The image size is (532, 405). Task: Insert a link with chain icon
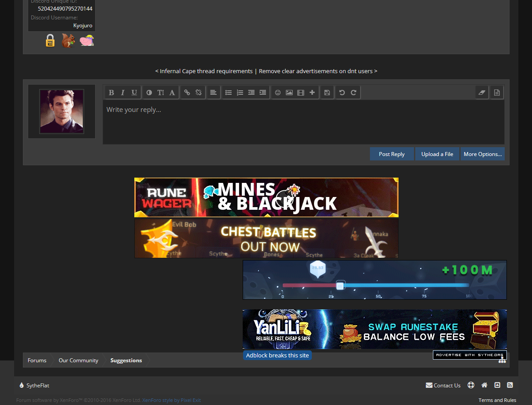[187, 93]
